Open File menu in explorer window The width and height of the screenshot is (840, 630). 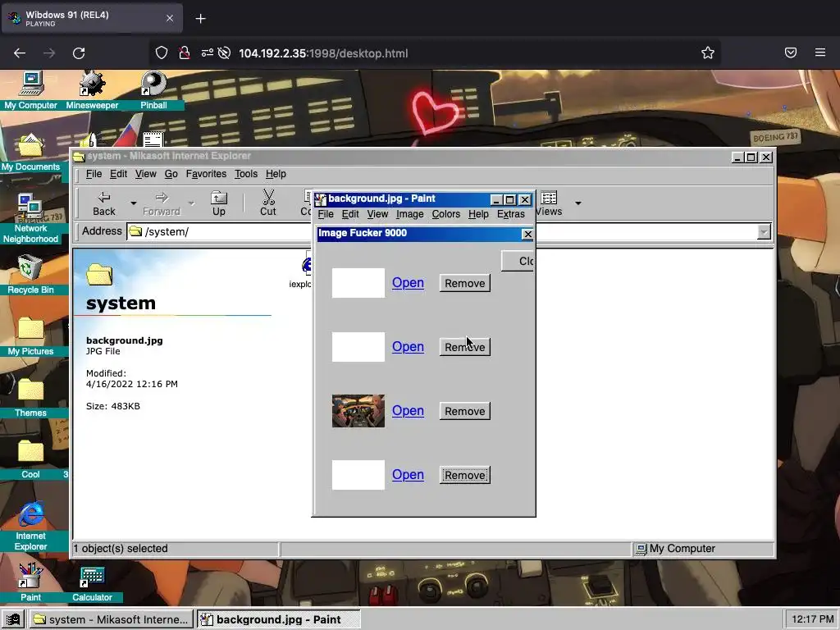click(94, 174)
